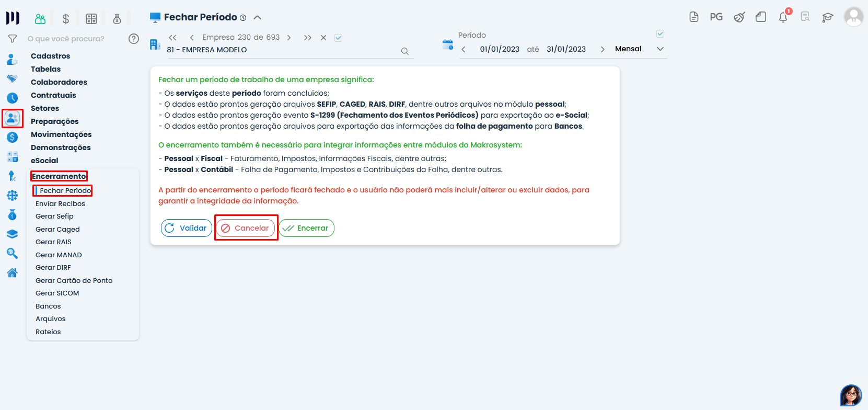Open the Demonstrações menu

61,147
